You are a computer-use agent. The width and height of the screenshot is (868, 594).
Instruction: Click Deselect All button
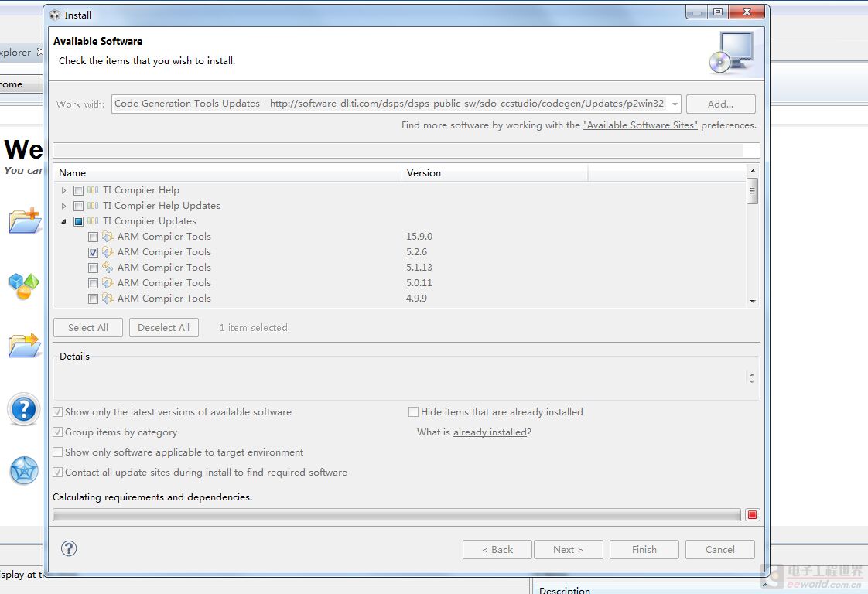tap(163, 328)
